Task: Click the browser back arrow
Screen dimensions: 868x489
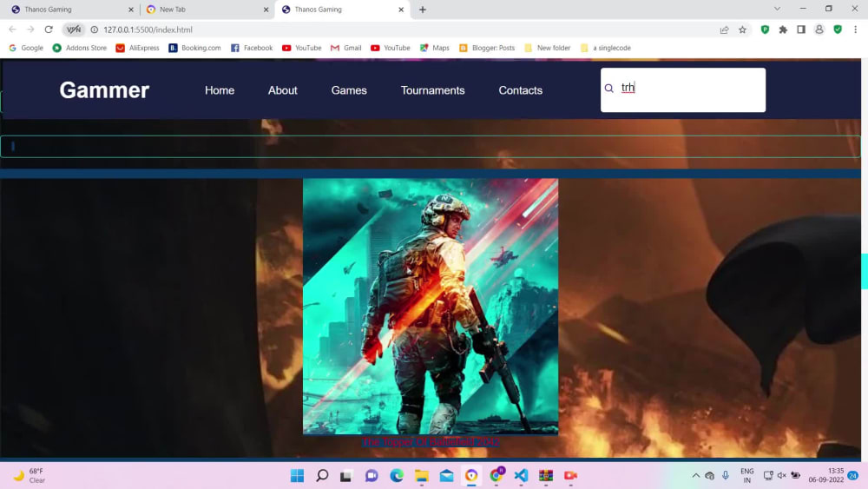Action: [x=12, y=30]
